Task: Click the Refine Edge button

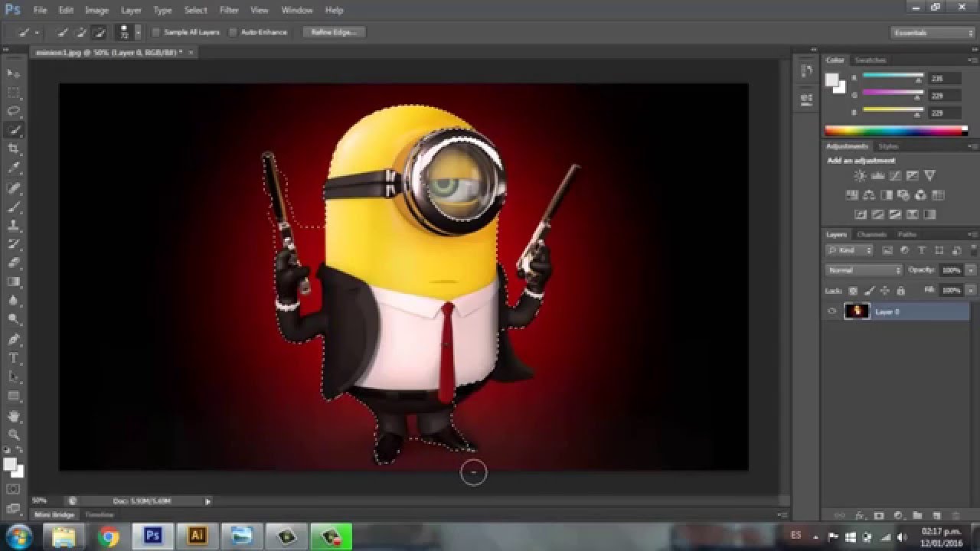Action: pos(334,32)
